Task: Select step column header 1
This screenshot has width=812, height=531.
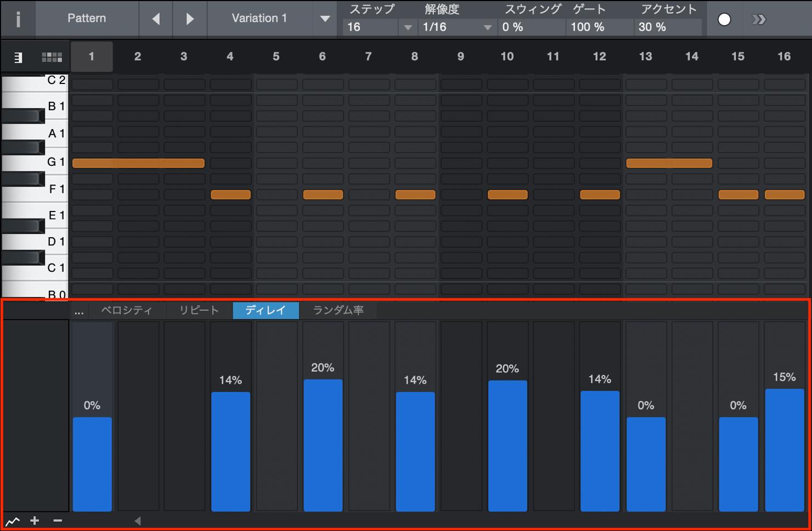Action: (x=92, y=57)
